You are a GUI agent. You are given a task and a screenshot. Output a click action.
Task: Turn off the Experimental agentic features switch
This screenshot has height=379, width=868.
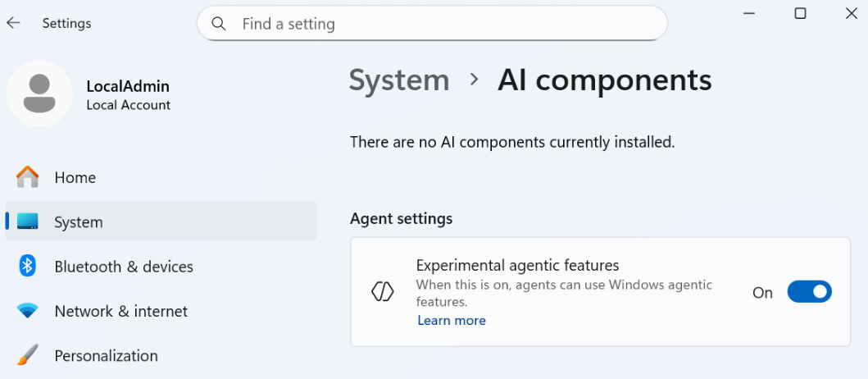pos(809,292)
